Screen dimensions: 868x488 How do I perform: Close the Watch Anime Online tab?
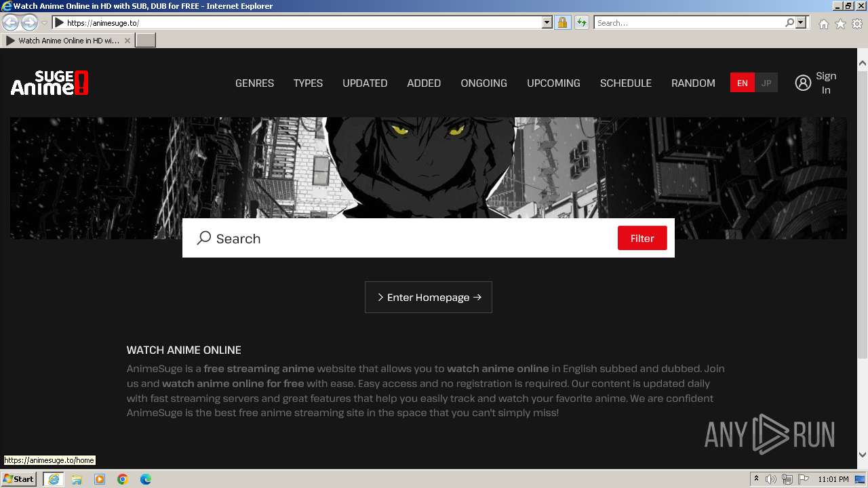pos(127,41)
